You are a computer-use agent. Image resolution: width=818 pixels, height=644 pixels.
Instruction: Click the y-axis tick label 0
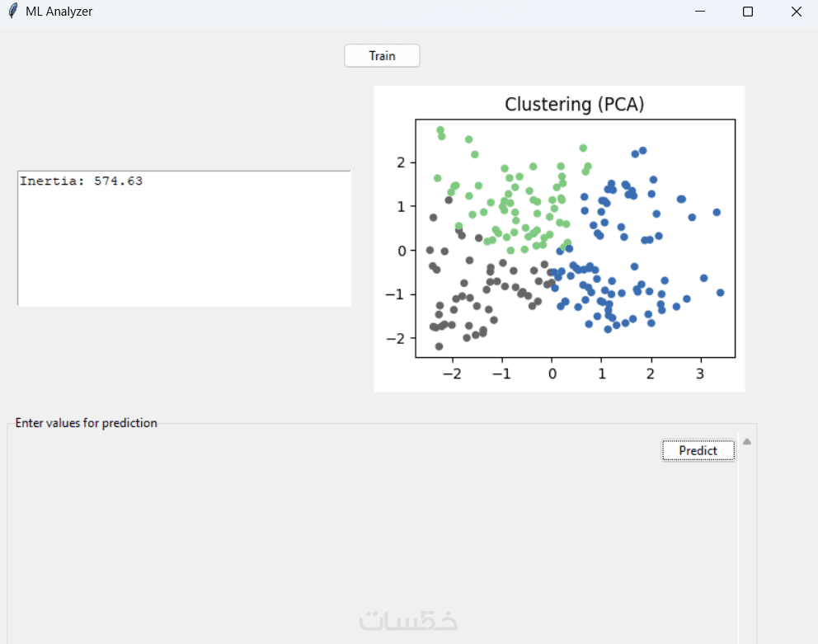(x=403, y=251)
